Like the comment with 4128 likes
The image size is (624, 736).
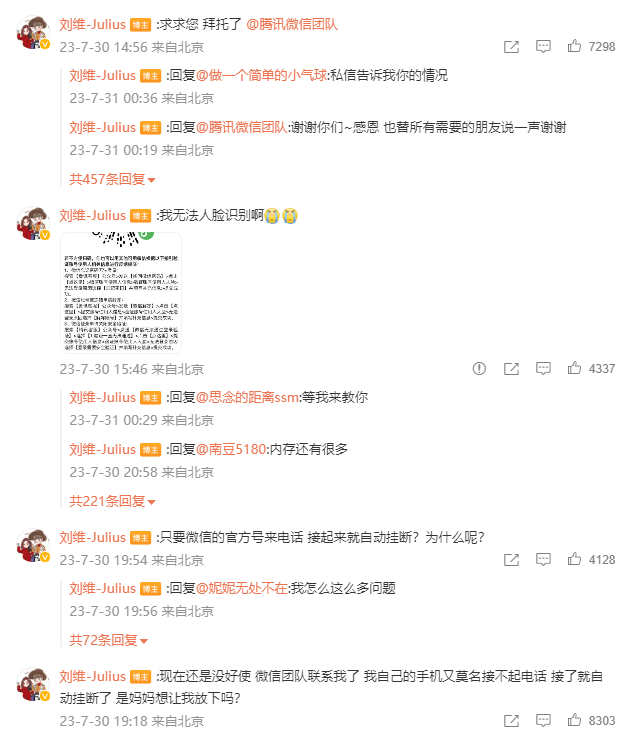click(574, 559)
